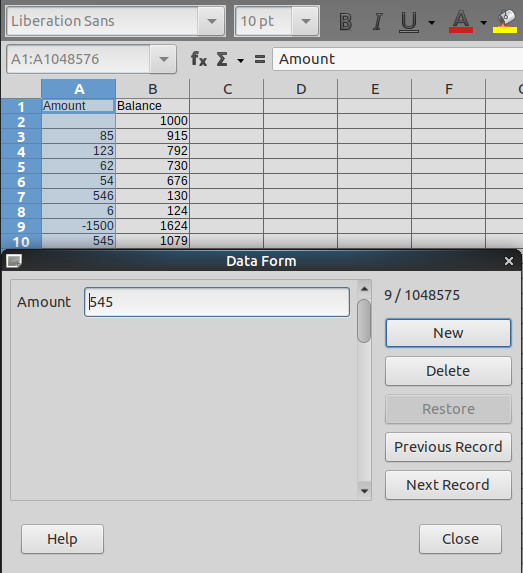The height and width of the screenshot is (573, 523).
Task: Click the New record button
Action: click(448, 333)
